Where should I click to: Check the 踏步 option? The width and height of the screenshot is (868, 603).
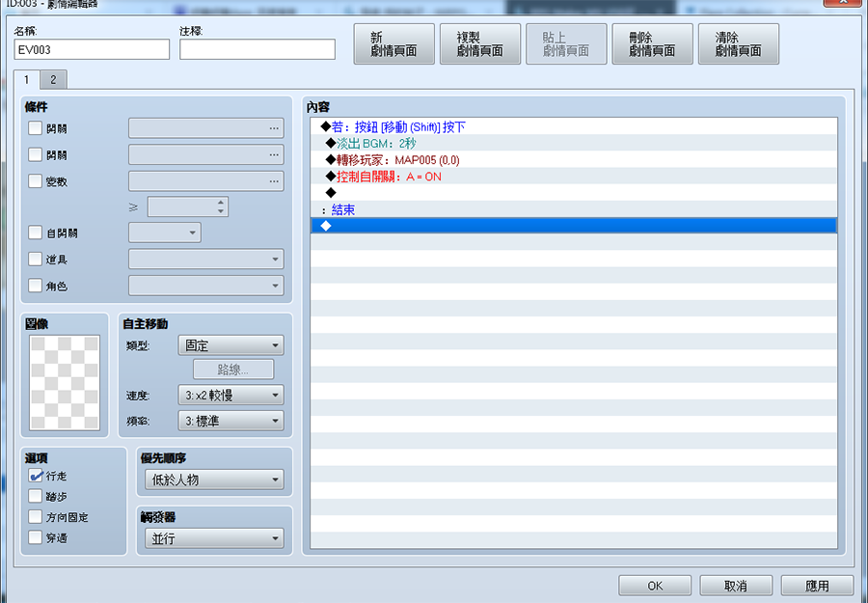35,496
